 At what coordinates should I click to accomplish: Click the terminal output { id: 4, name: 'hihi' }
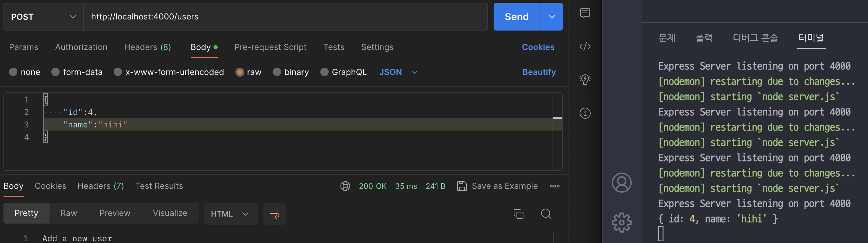click(x=718, y=219)
